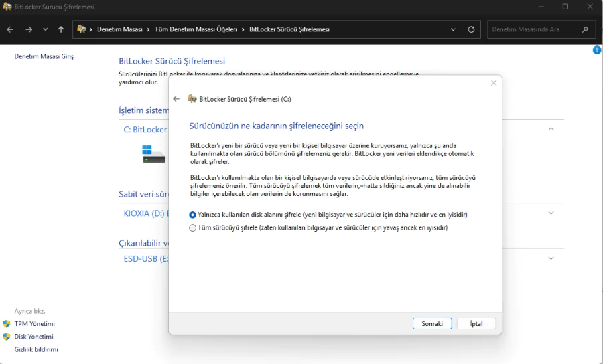Click 'Denetim Masası' in breadcrumb path
This screenshot has height=364, width=603.
(x=119, y=29)
